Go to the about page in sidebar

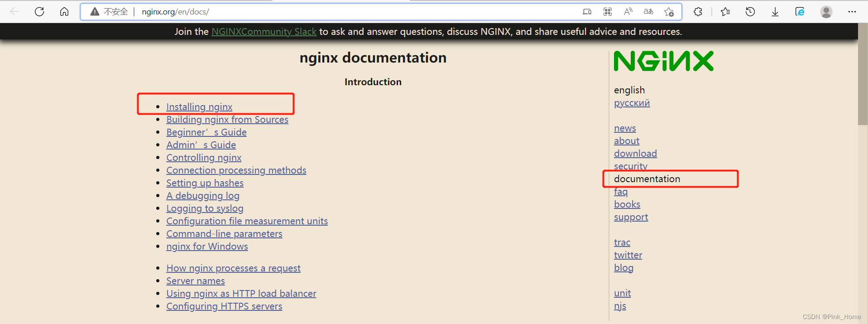[627, 141]
